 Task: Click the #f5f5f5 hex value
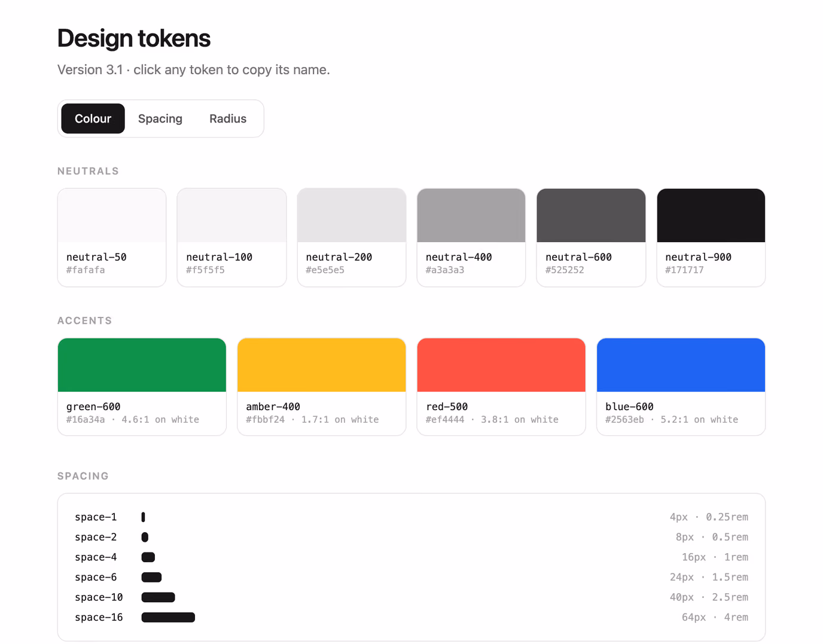click(x=205, y=270)
